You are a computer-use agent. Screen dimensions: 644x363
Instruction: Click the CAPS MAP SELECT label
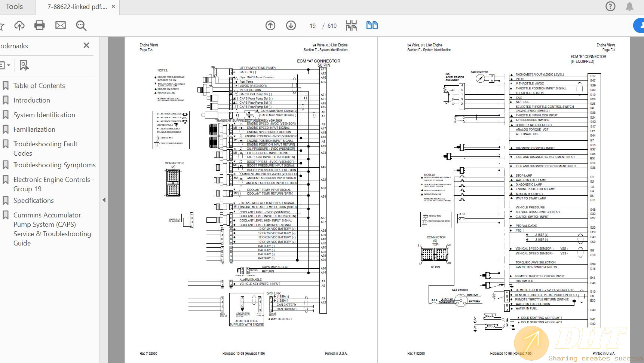275,267
